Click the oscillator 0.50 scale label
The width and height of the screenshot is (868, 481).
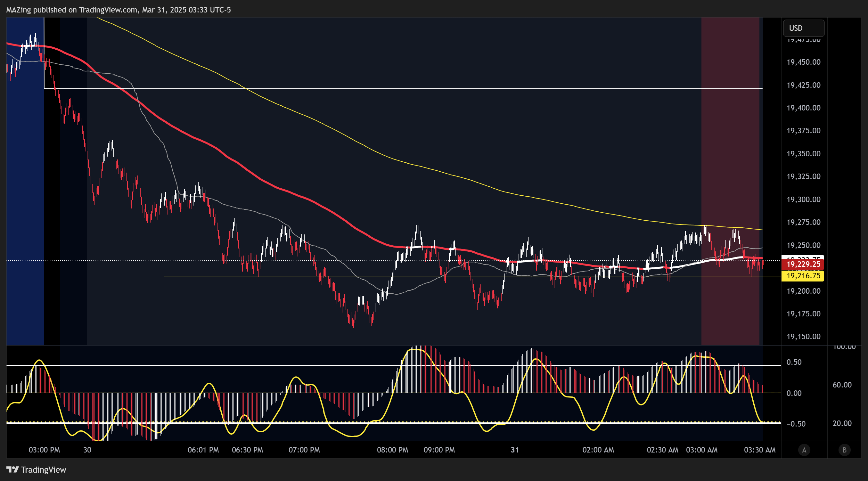[794, 362]
